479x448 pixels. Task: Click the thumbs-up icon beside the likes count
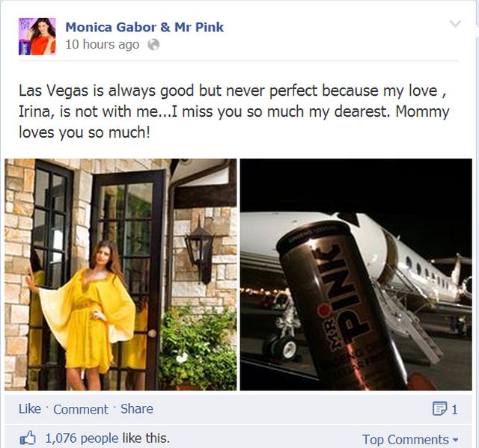click(28, 438)
